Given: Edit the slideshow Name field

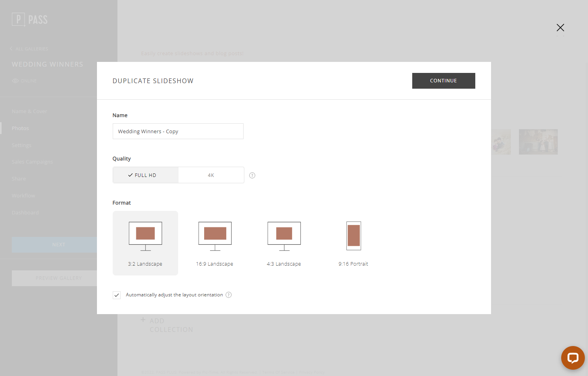Looking at the screenshot, I should point(178,131).
